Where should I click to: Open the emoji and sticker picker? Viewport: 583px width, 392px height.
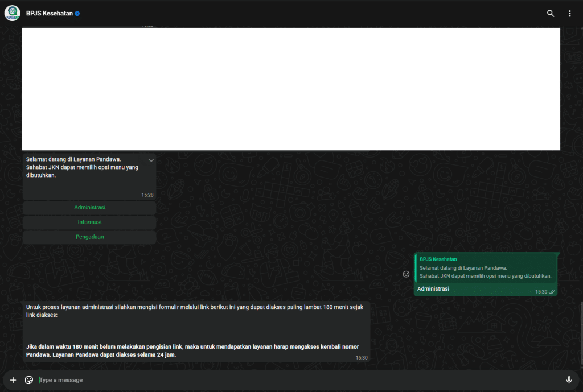point(29,380)
